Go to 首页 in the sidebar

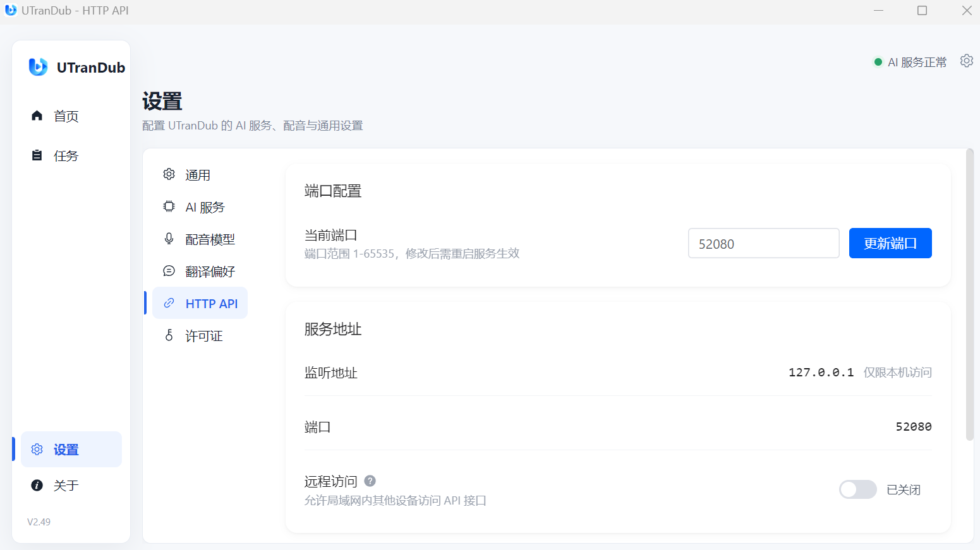point(71,116)
